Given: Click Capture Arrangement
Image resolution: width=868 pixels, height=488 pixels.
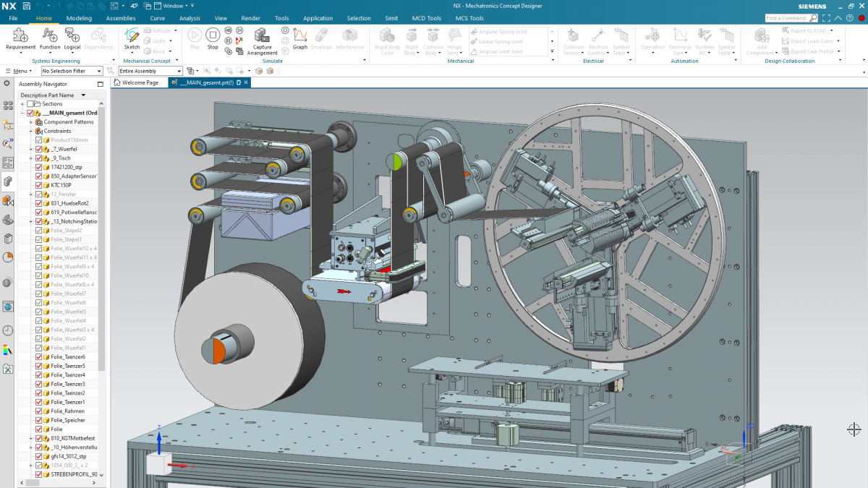Looking at the screenshot, I should coord(262,42).
